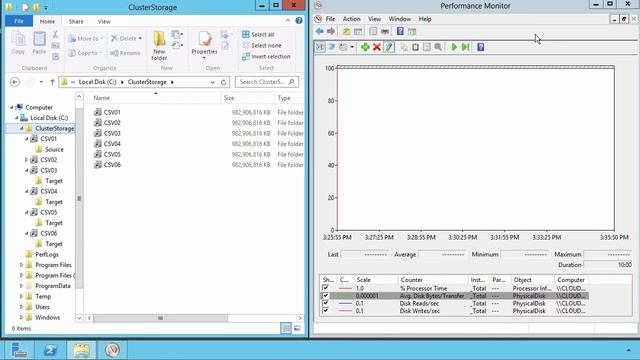
Task: Click the Explorer ribbon help question icon
Action: click(299, 20)
